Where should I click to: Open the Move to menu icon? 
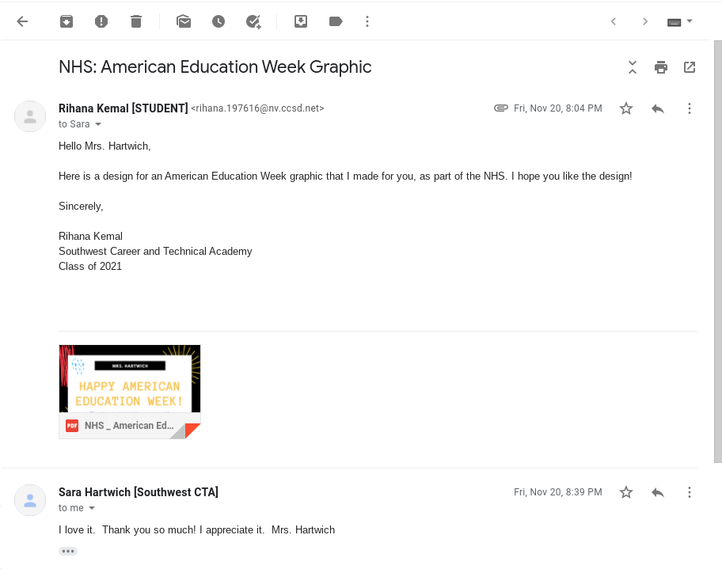tap(301, 21)
